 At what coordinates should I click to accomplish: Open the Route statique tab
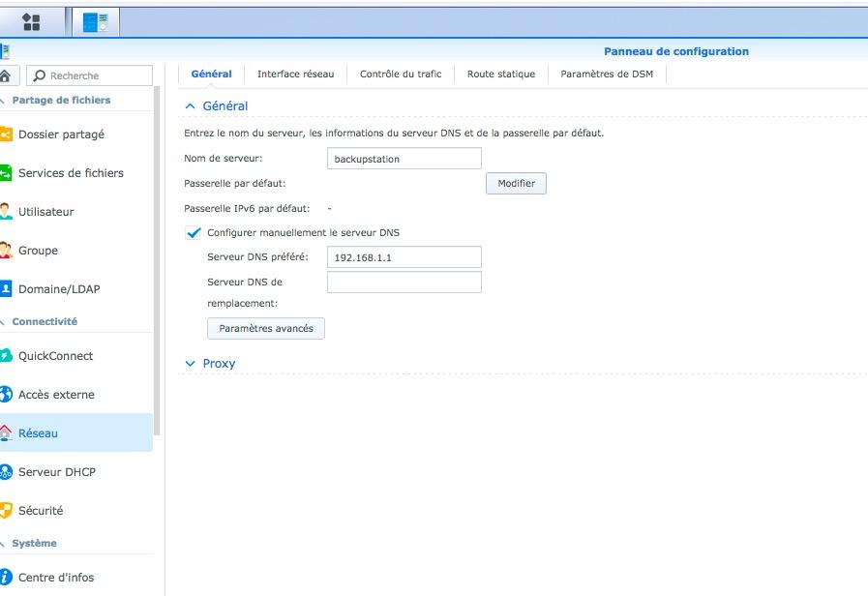tap(501, 74)
